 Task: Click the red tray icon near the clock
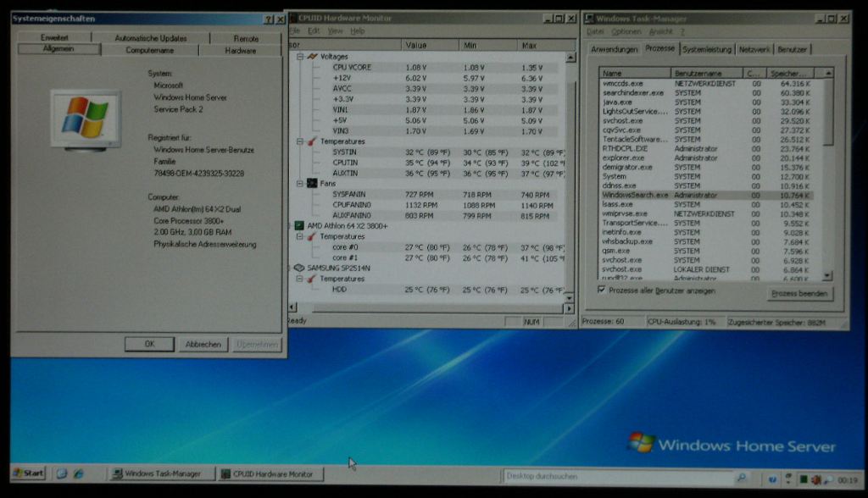(x=816, y=479)
